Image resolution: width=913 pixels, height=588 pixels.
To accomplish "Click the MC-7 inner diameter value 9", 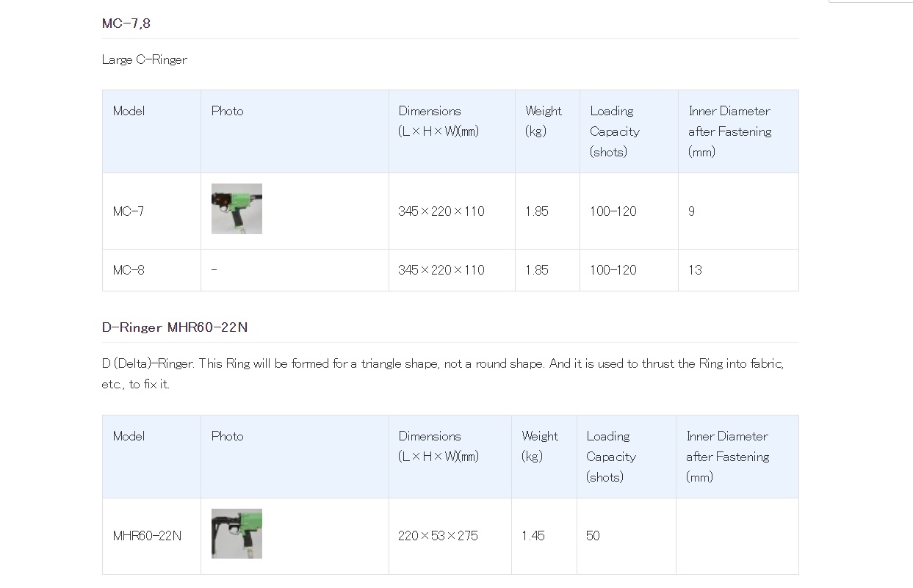I will pyautogui.click(x=691, y=211).
